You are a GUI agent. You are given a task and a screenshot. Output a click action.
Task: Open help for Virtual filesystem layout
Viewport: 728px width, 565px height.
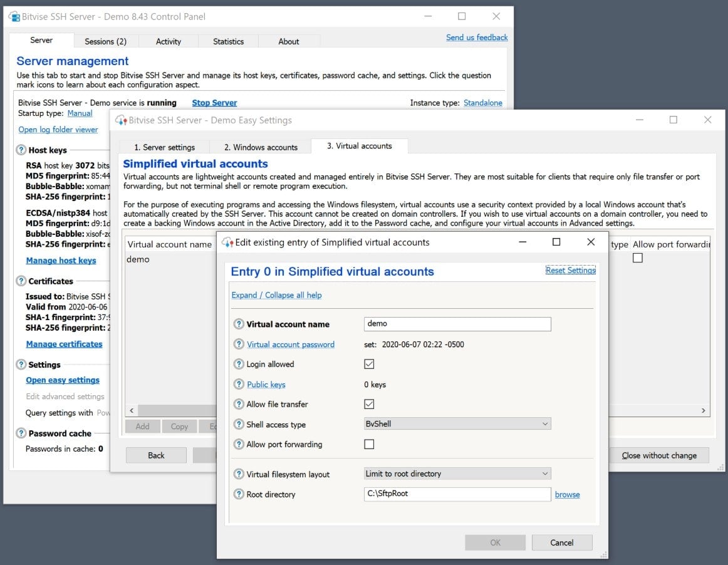(239, 474)
